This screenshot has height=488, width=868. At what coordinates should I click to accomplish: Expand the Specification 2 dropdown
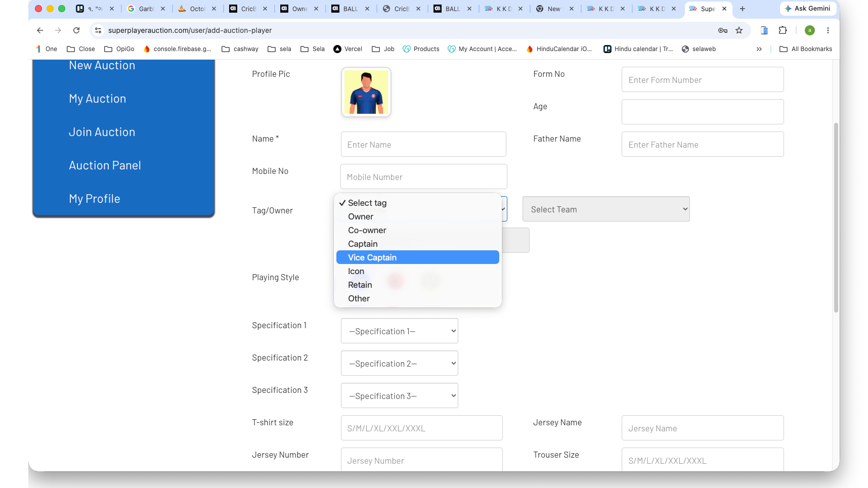point(400,363)
